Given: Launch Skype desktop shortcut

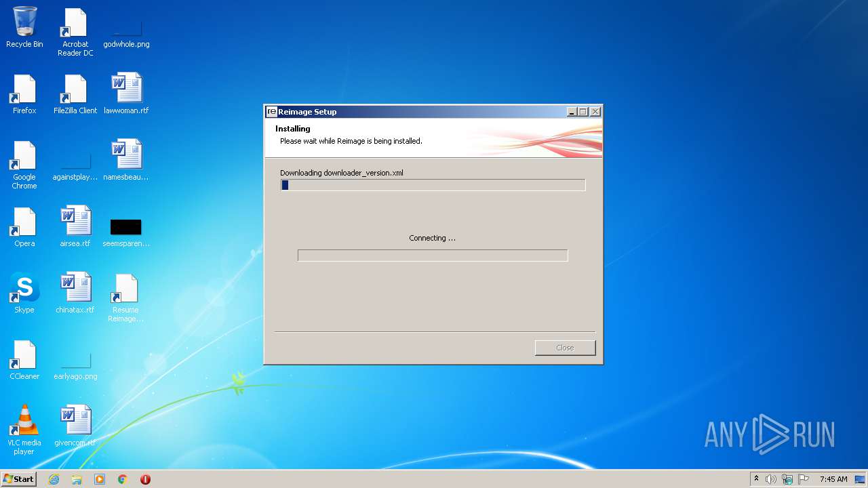Looking at the screenshot, I should tap(24, 294).
